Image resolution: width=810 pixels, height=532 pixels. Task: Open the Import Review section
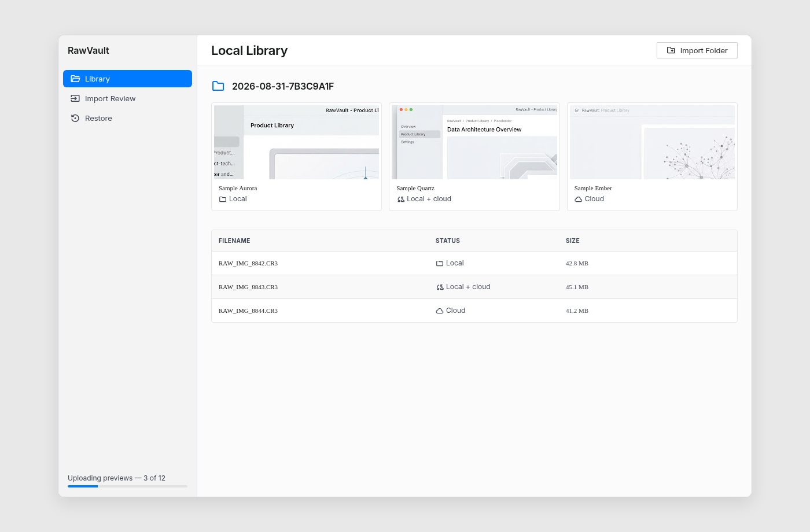click(127, 98)
